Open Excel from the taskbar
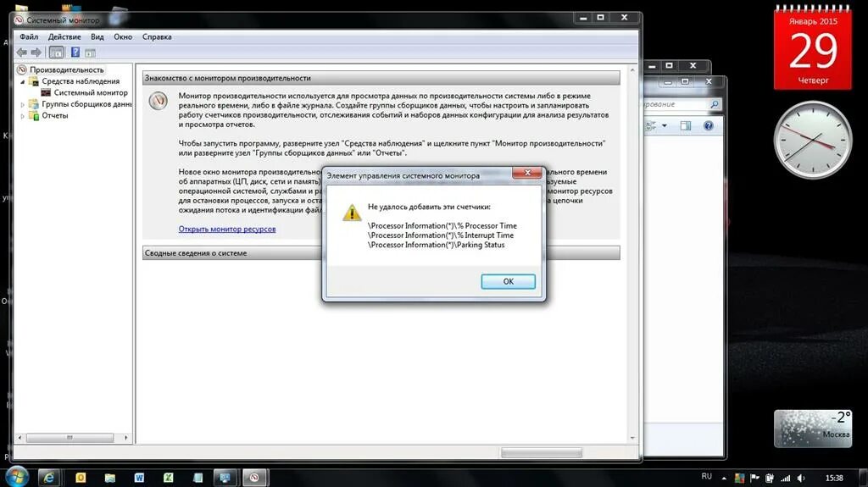The image size is (868, 487). tap(169, 478)
